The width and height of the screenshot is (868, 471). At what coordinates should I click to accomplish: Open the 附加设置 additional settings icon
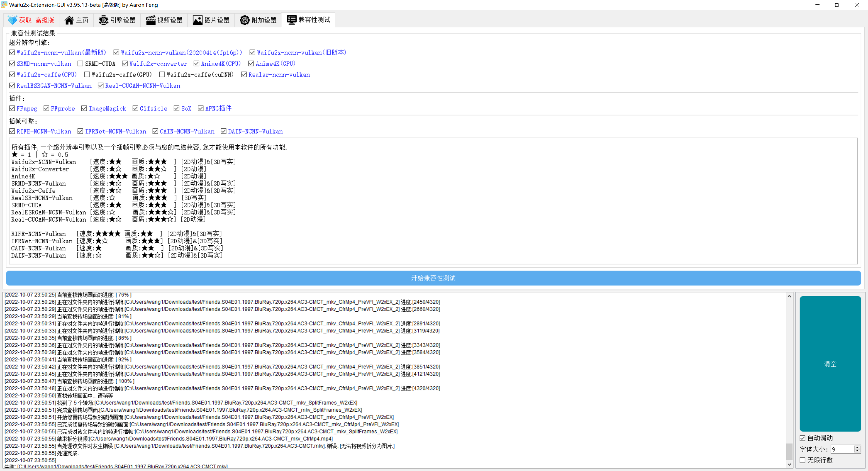click(245, 20)
